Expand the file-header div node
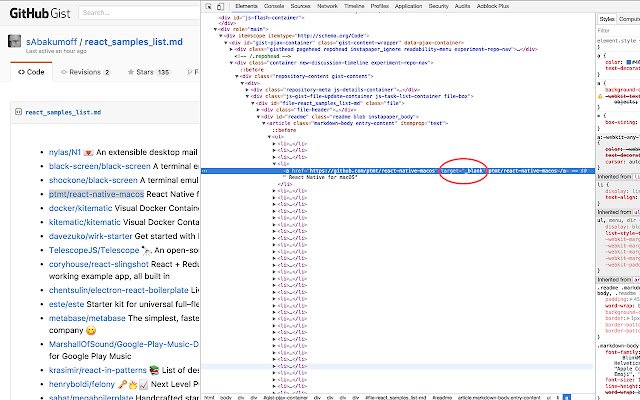The width and height of the screenshot is (640, 400). click(258, 109)
